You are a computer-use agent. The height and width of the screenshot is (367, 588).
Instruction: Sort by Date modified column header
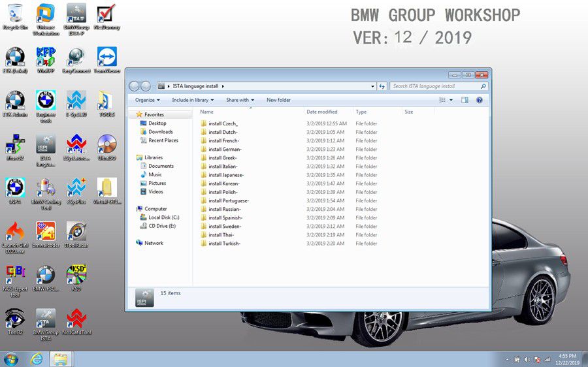click(x=328, y=112)
